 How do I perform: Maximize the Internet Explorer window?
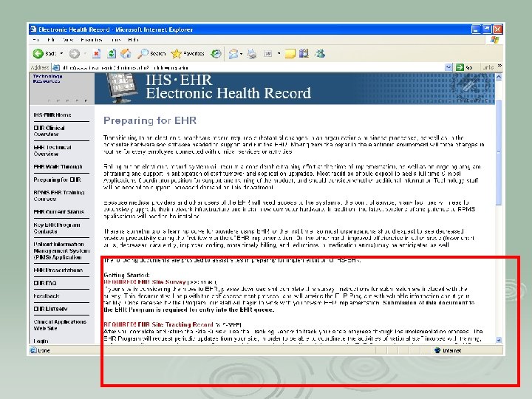[486, 29]
